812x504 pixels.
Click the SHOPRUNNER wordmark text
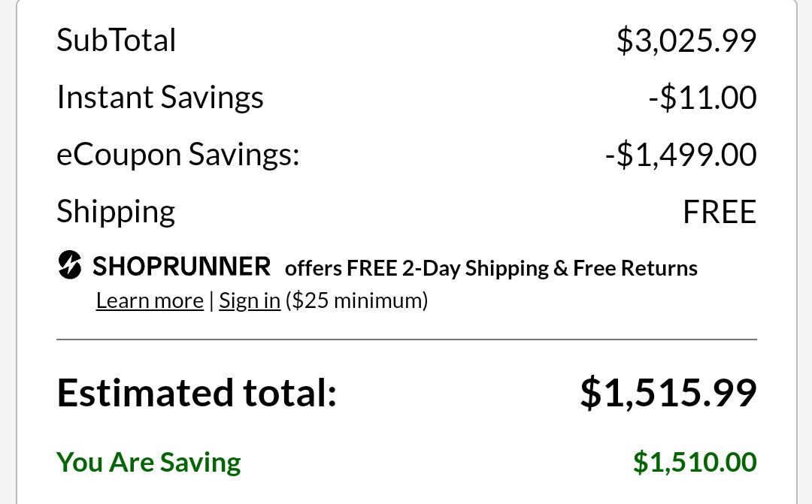coord(181,266)
